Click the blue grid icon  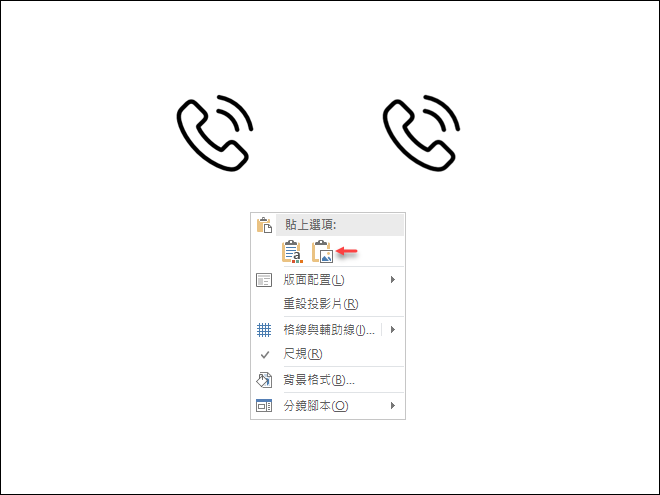coord(264,330)
